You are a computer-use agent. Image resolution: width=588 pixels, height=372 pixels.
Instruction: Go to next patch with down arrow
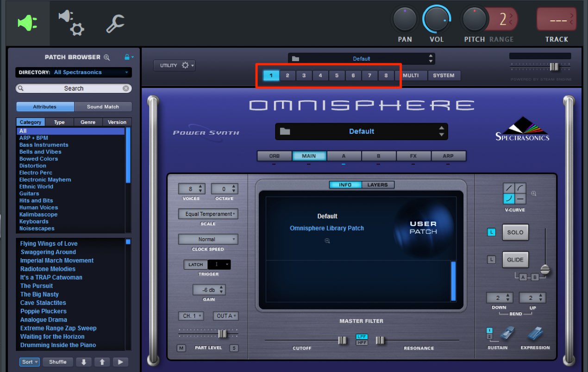[x=84, y=362]
